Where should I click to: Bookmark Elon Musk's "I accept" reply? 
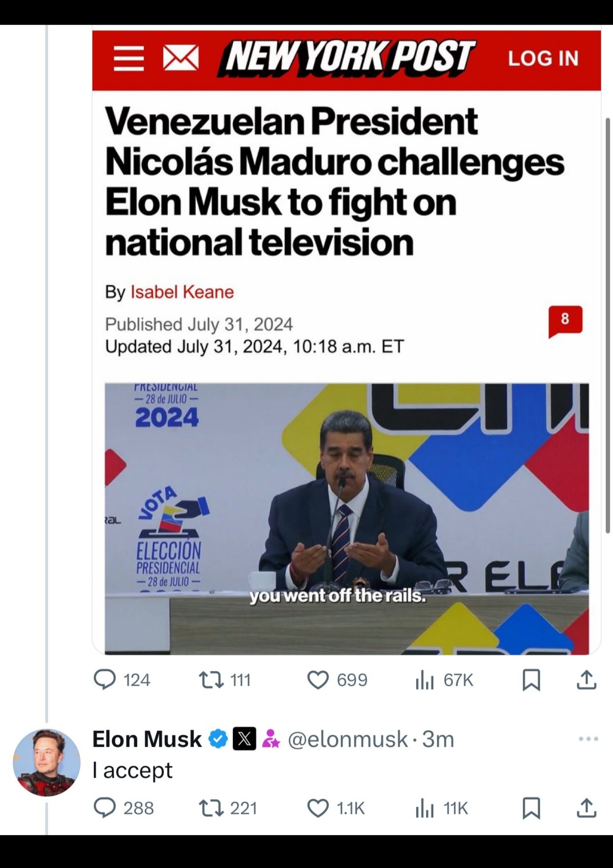coord(531,808)
